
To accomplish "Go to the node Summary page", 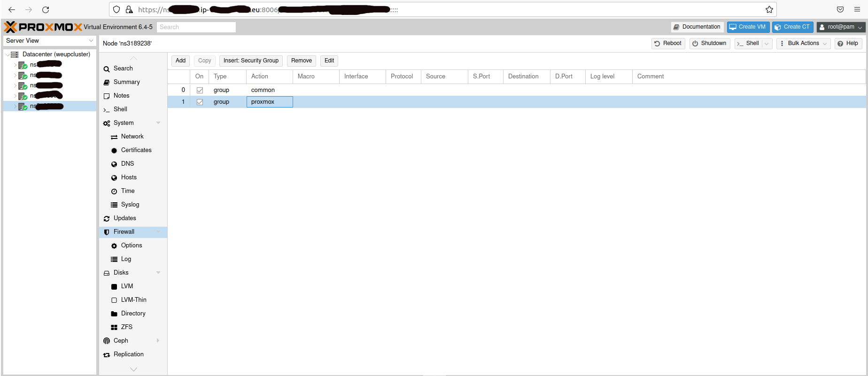I will [126, 82].
